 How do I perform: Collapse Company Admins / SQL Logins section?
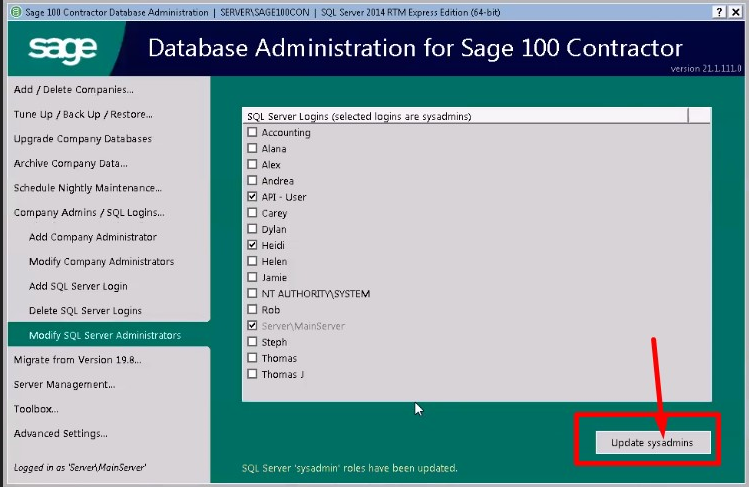coord(89,212)
